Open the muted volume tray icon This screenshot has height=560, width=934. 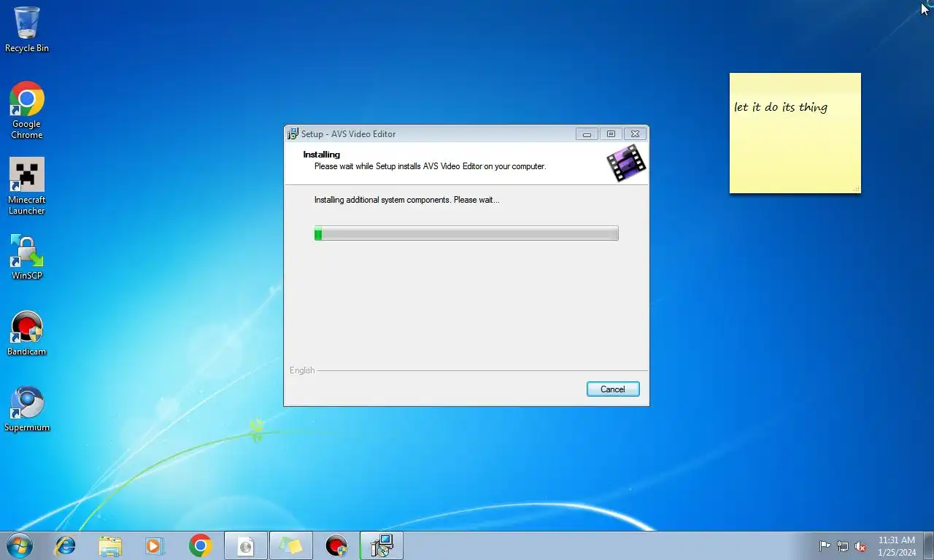coord(860,546)
